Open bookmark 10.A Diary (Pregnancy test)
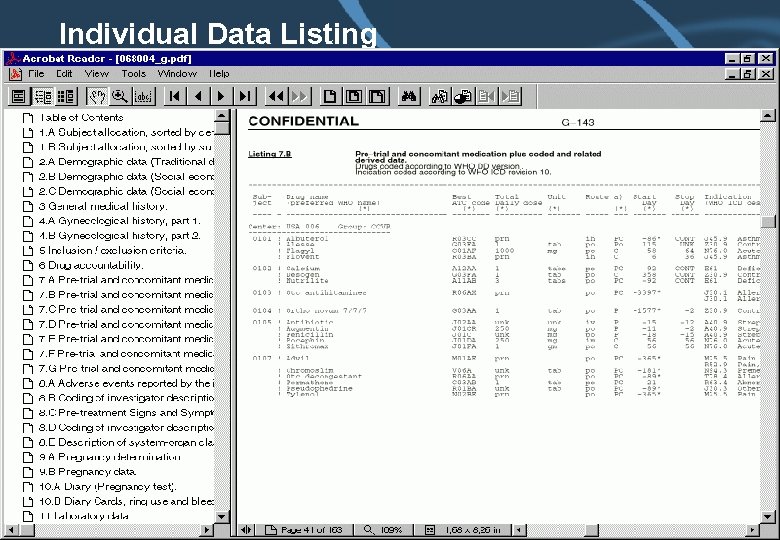 click(x=107, y=486)
